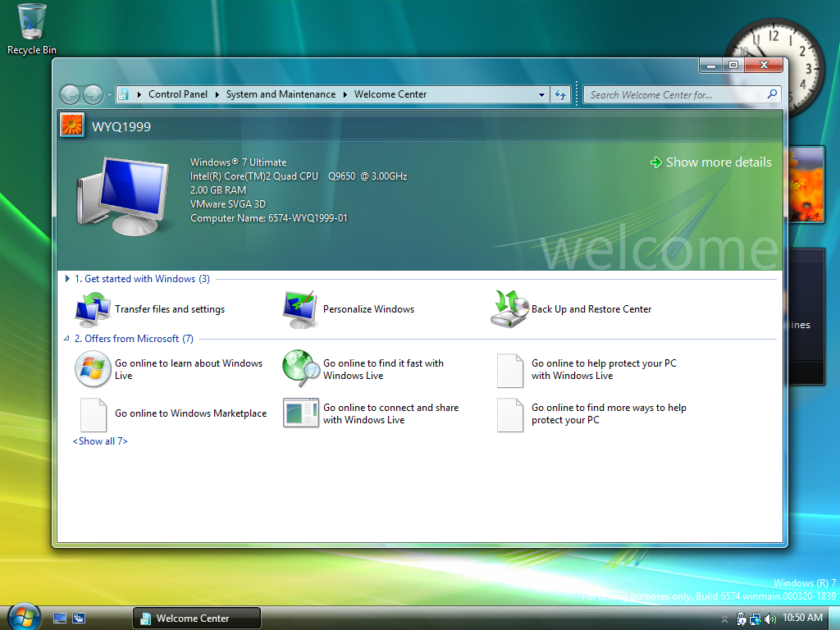Click the Windows Live learn-about logo icon

tap(92, 369)
